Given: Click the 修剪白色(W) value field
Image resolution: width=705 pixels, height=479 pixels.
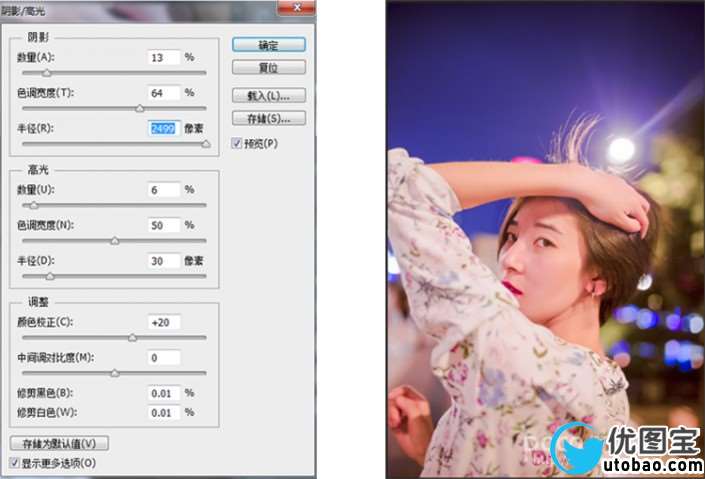Looking at the screenshot, I should click(164, 412).
